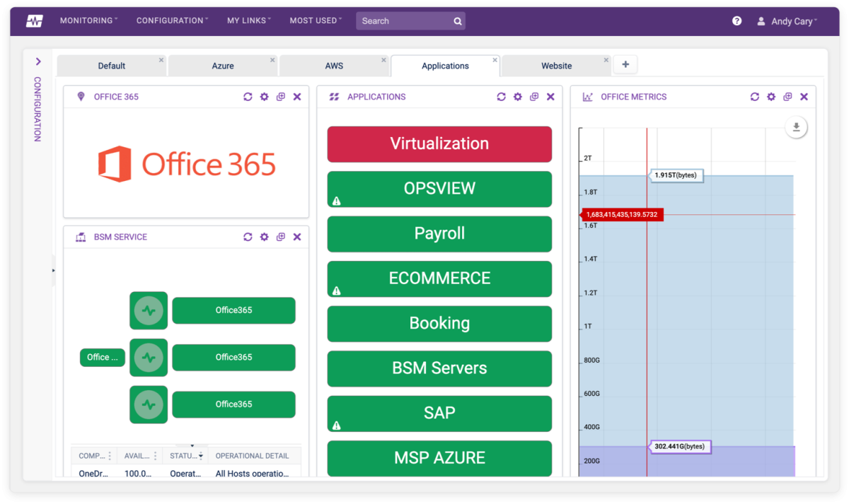Switch to the AWS dashboard tab
The image size is (849, 504).
(334, 65)
